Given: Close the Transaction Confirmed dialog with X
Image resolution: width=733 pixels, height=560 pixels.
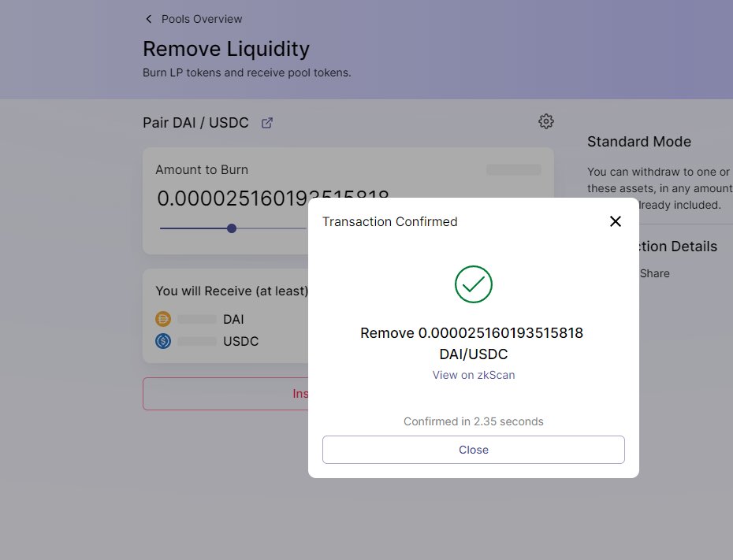Looking at the screenshot, I should (x=616, y=221).
